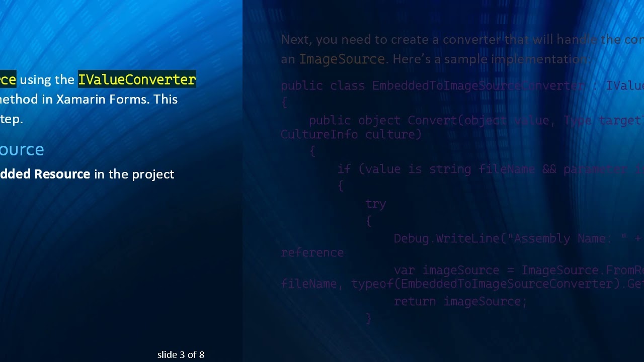Click the 'var imageSource' code line
This screenshot has width=644, height=362.
click(x=519, y=270)
